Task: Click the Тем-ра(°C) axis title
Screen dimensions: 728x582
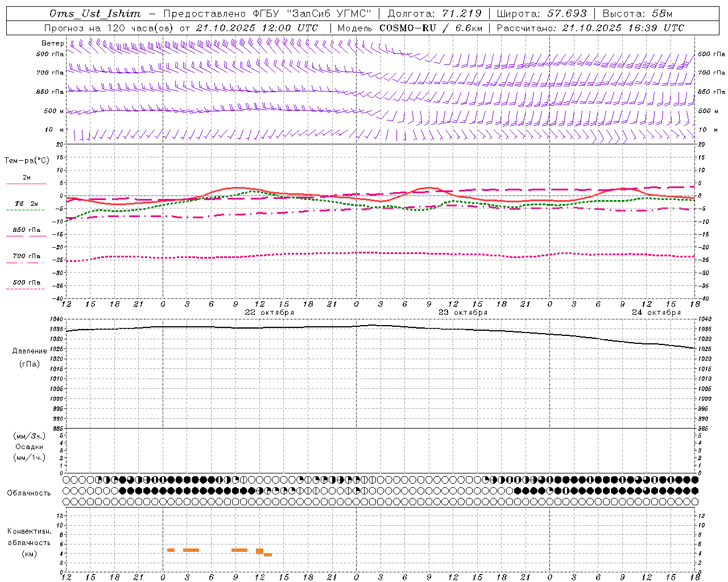Action: 27,160
